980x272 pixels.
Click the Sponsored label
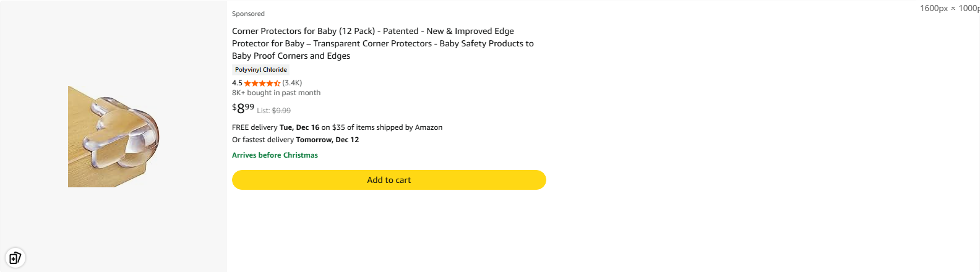[x=248, y=14]
